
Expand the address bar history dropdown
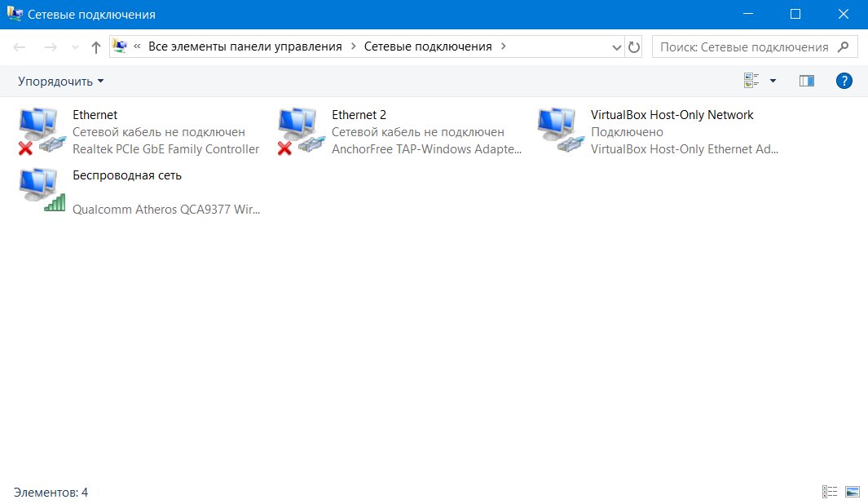tap(616, 47)
